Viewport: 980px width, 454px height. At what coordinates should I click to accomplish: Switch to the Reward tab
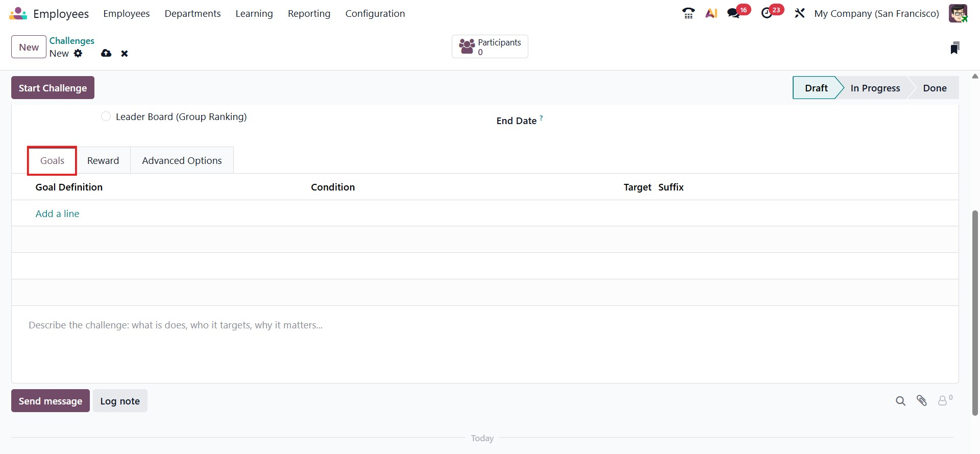[103, 160]
